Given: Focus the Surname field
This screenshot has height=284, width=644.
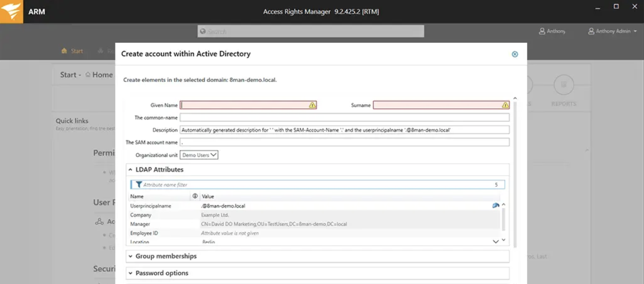Looking at the screenshot, I should (441, 105).
